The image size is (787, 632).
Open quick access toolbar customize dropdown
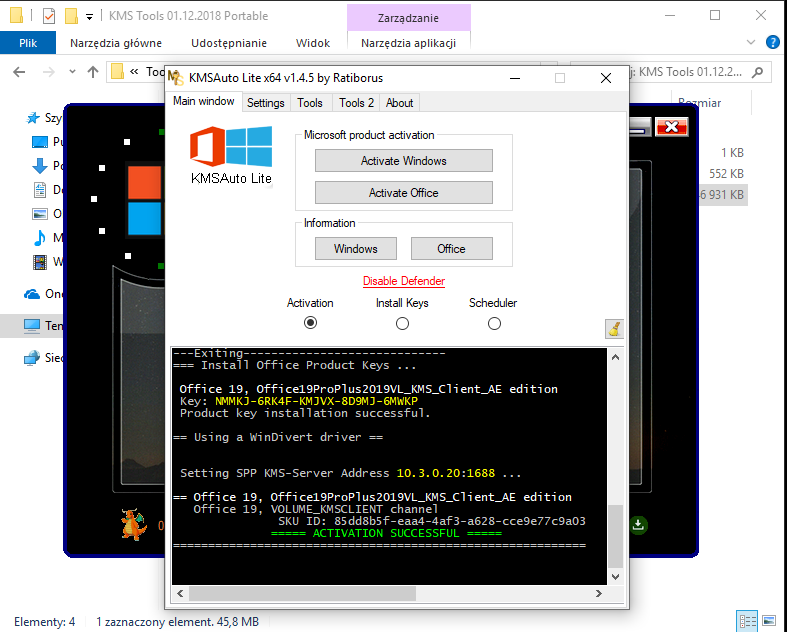89,17
